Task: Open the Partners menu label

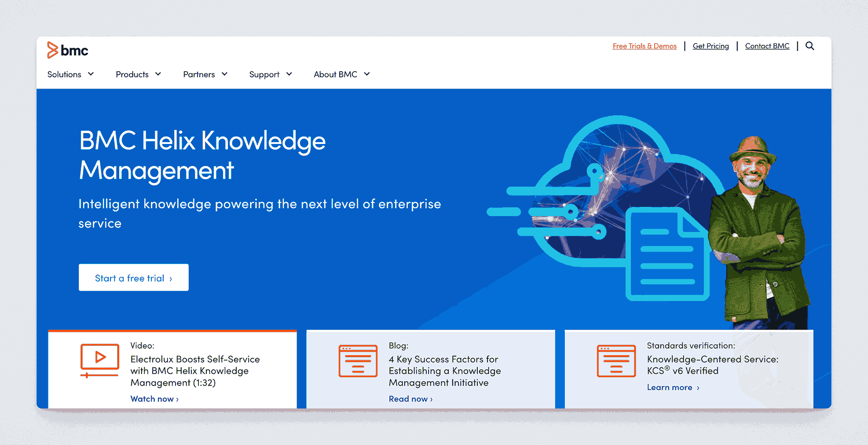Action: point(199,74)
